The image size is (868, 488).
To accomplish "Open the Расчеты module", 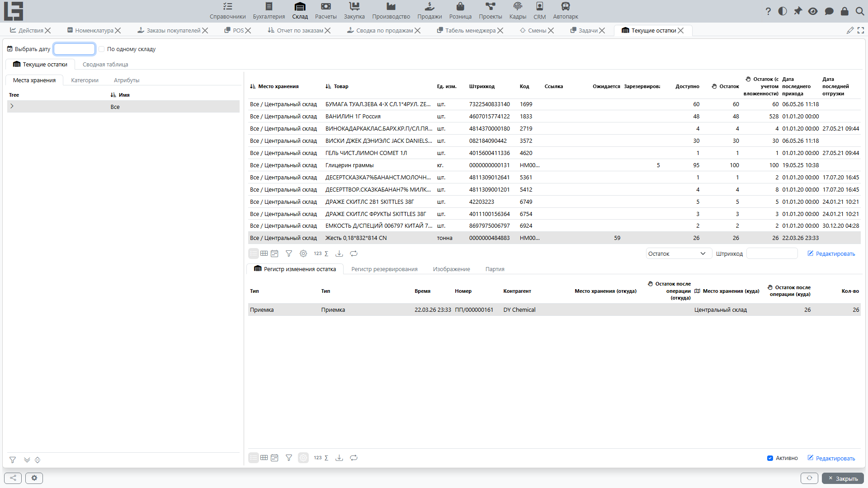I will point(325,11).
